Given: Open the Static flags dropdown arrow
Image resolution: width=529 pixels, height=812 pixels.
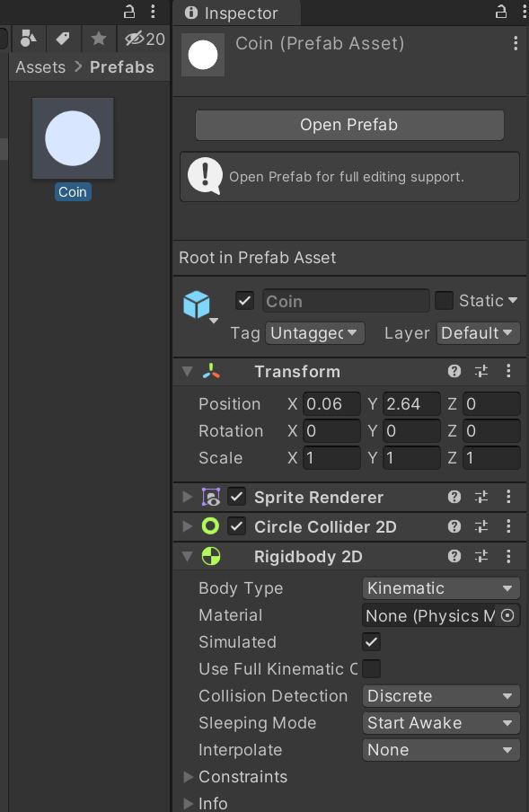Looking at the screenshot, I should point(513,300).
